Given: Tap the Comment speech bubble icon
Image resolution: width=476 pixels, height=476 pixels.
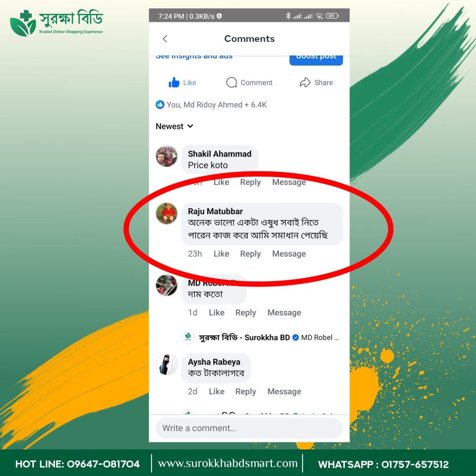Looking at the screenshot, I should click(x=231, y=82).
